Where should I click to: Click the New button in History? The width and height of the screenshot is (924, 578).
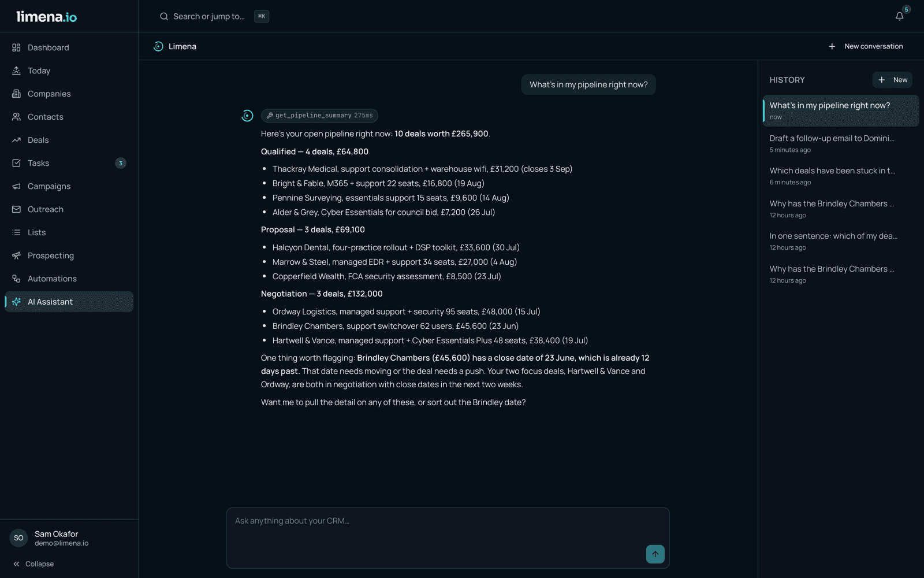pyautogui.click(x=892, y=80)
